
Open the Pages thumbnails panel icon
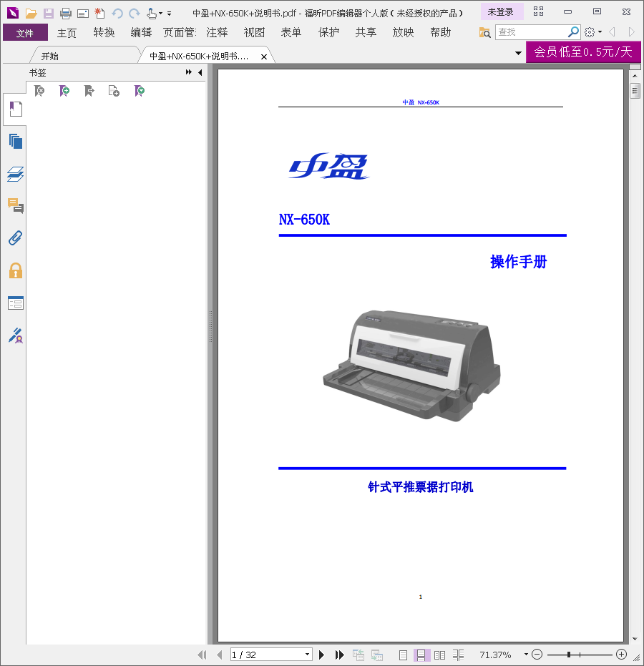point(15,141)
